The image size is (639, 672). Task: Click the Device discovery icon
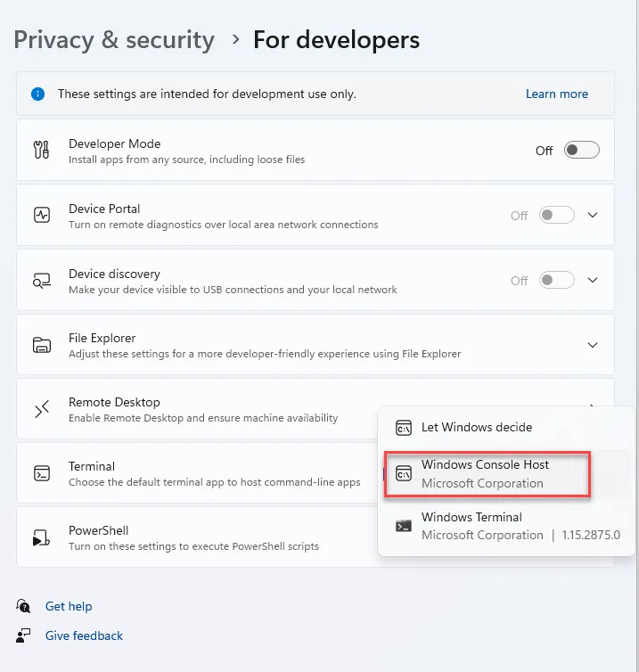tap(41, 281)
